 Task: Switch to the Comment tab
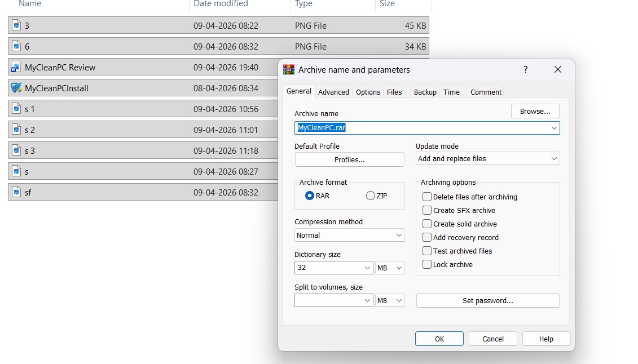[x=486, y=92]
